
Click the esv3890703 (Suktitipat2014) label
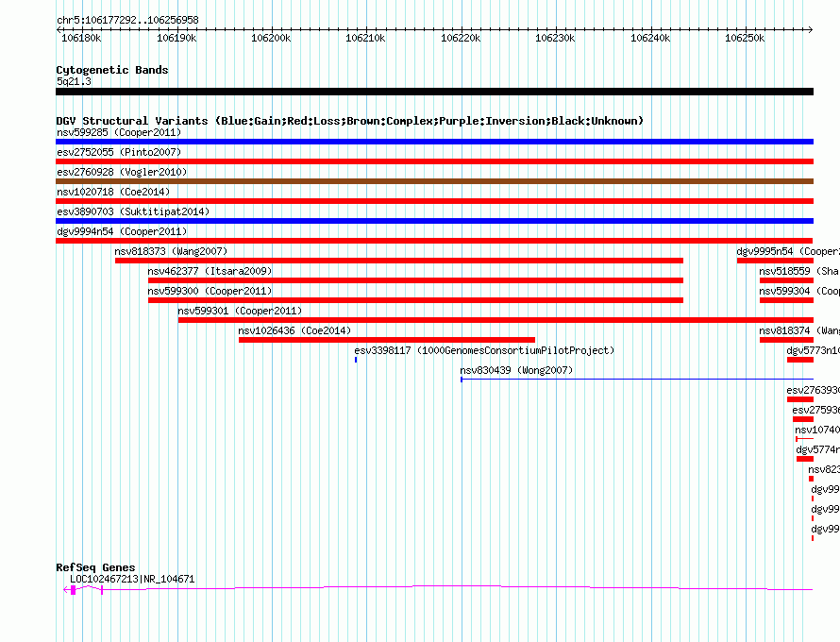[x=133, y=211]
